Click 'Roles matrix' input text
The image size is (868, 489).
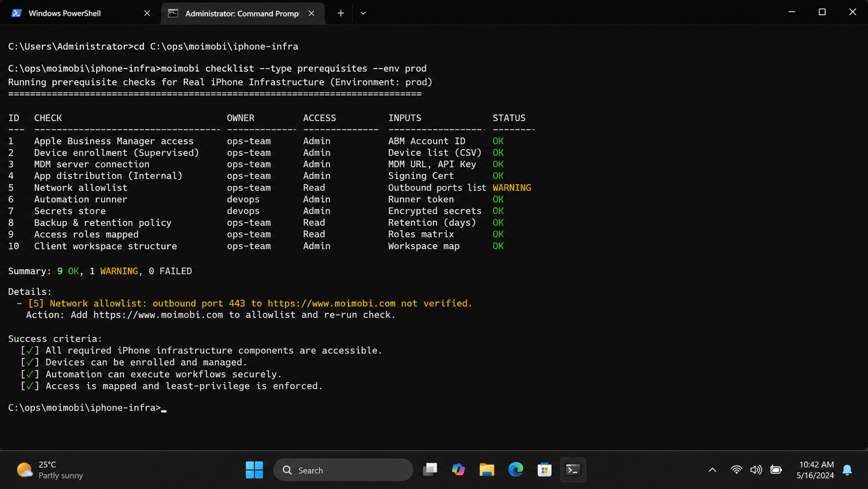coord(421,234)
